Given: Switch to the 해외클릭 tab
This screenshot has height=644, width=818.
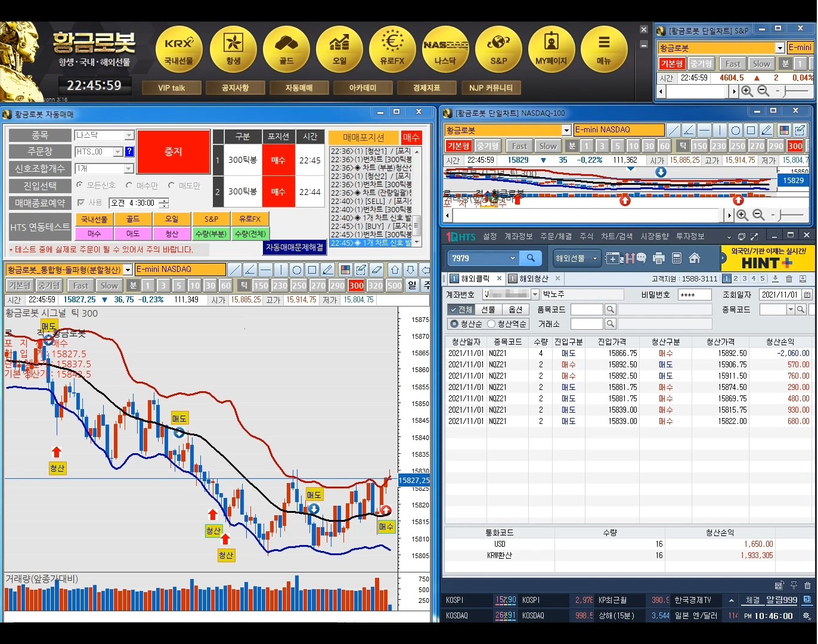Looking at the screenshot, I should point(475,278).
